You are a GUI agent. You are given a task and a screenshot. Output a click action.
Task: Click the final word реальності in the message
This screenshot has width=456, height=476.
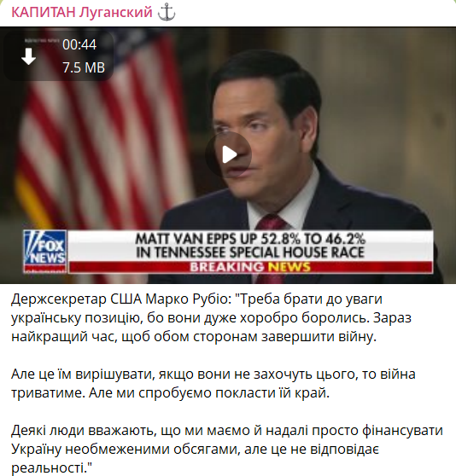(x=47, y=467)
